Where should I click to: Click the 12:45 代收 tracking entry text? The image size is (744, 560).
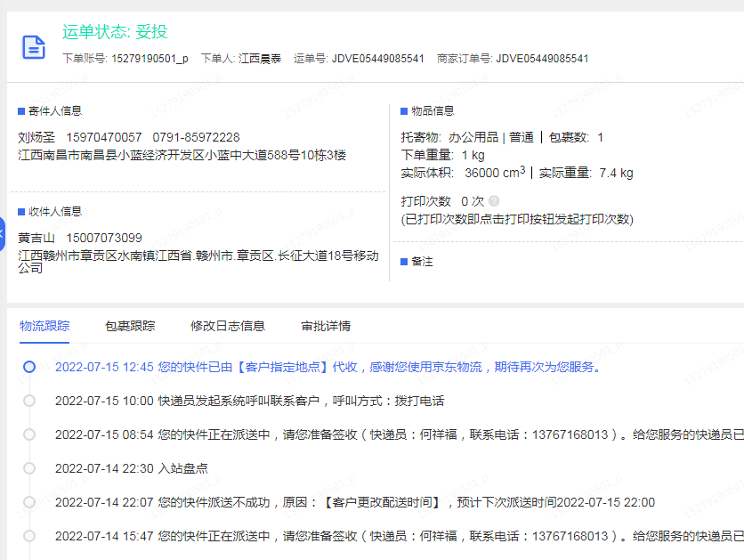[328, 367]
